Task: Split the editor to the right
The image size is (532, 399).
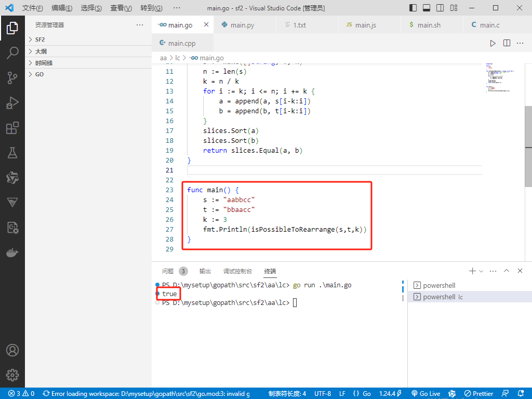Action: click(507, 43)
